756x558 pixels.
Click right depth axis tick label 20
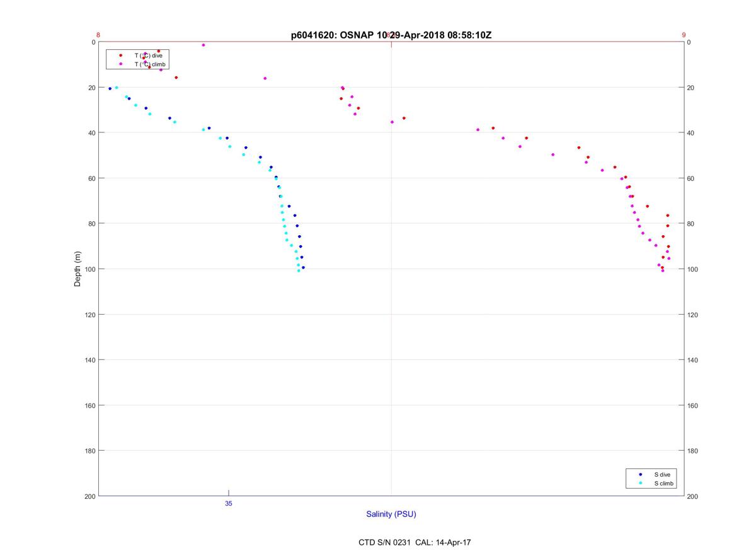pos(691,88)
